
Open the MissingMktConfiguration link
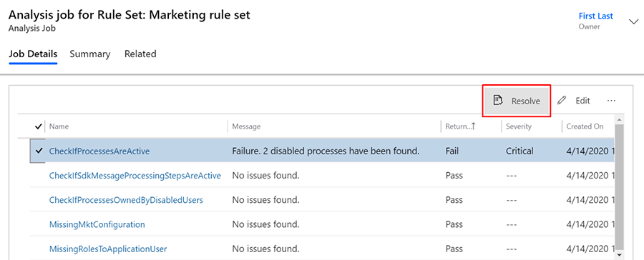pos(97,224)
